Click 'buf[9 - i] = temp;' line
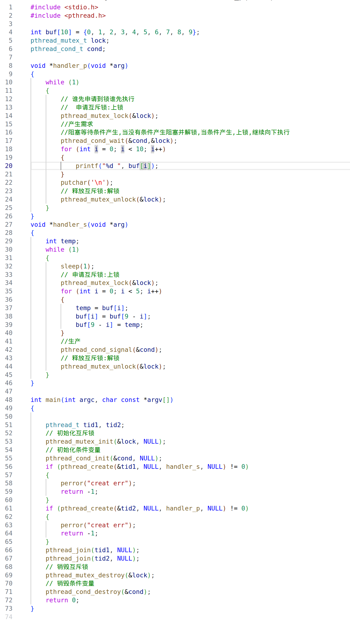 [x=109, y=325]
